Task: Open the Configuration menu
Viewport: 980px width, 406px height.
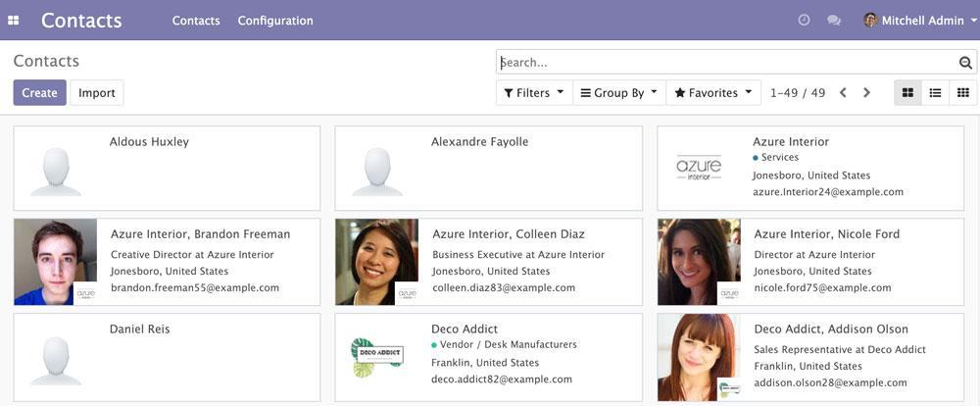Action: coord(275,21)
